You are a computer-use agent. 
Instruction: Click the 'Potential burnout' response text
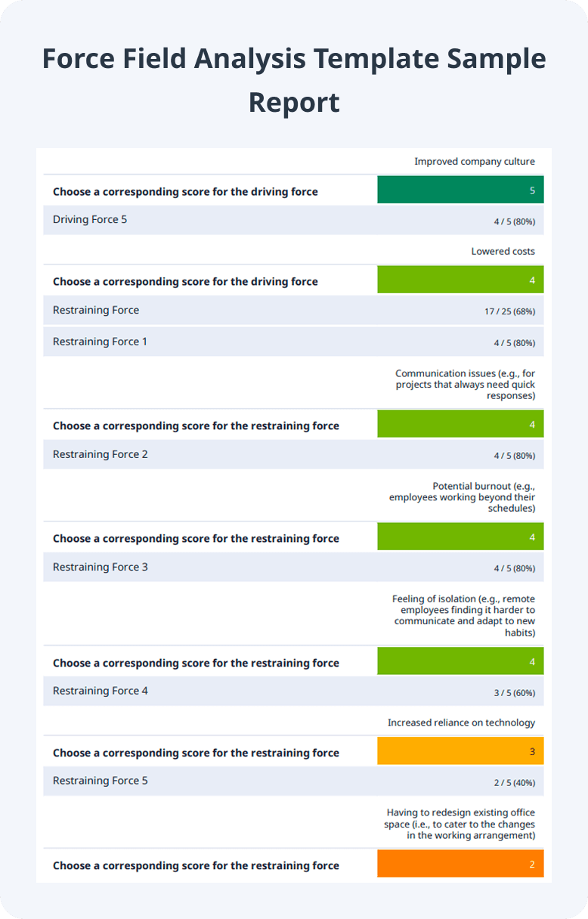tap(462, 497)
